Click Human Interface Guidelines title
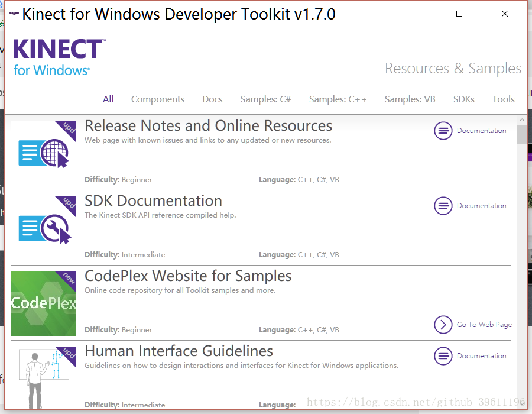This screenshot has height=414, width=532. (x=179, y=351)
